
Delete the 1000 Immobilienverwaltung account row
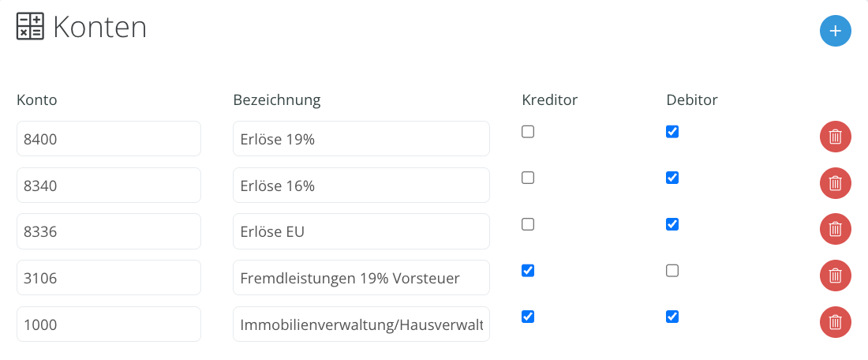point(836,322)
